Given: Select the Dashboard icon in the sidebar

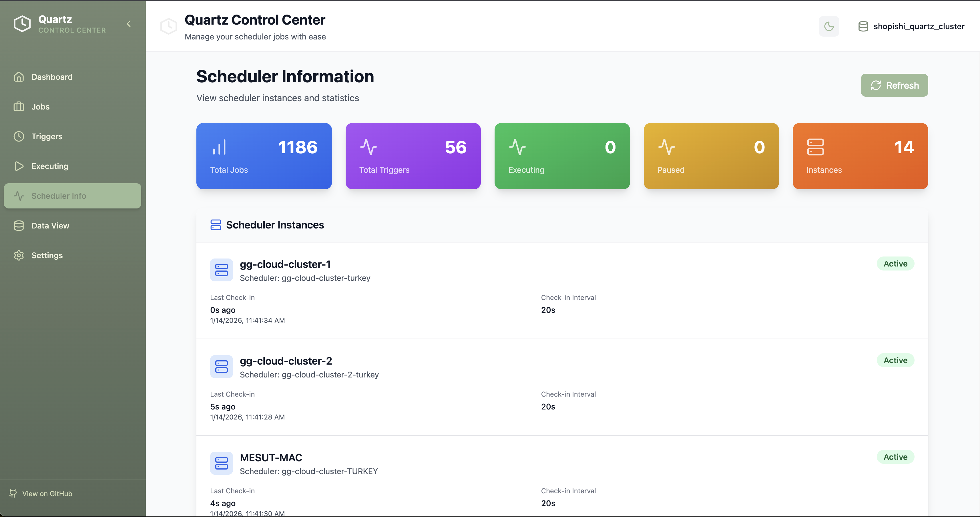Looking at the screenshot, I should tap(19, 77).
